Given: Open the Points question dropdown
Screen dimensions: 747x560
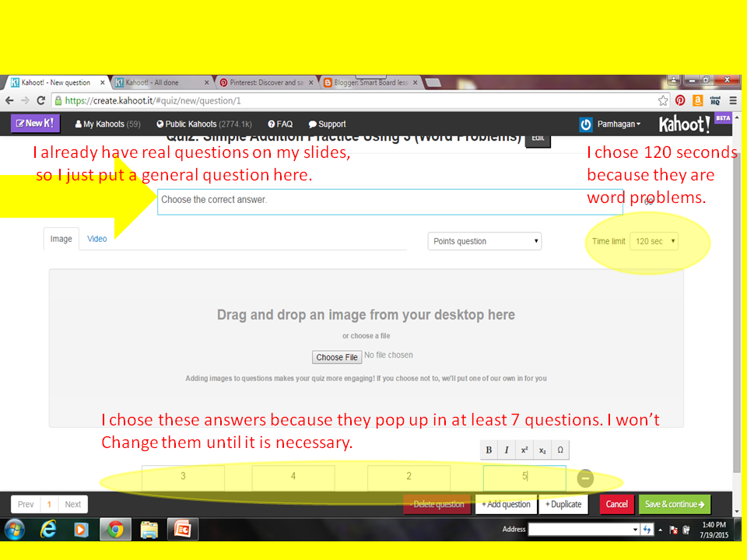Looking at the screenshot, I should point(485,241).
